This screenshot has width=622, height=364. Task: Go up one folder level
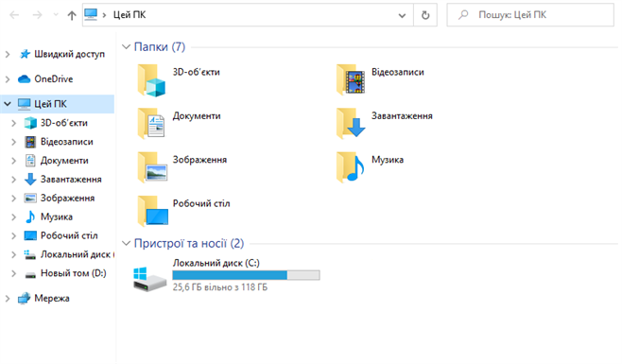(72, 15)
